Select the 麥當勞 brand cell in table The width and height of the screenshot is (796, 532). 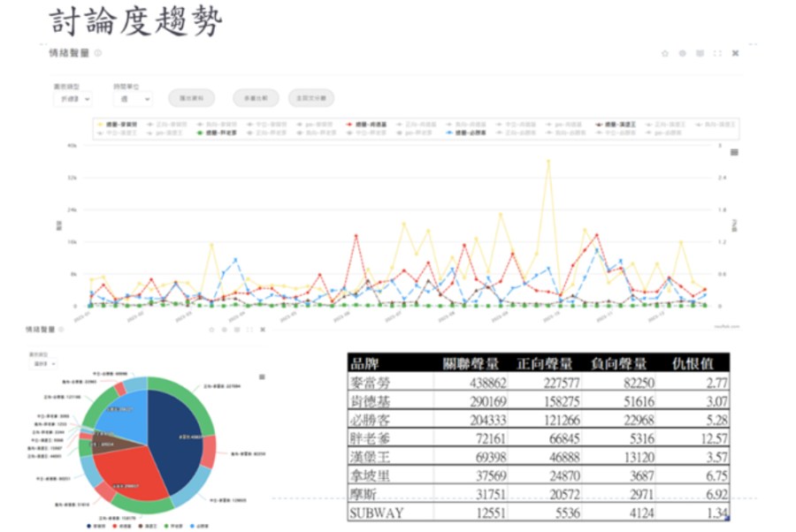(x=391, y=382)
